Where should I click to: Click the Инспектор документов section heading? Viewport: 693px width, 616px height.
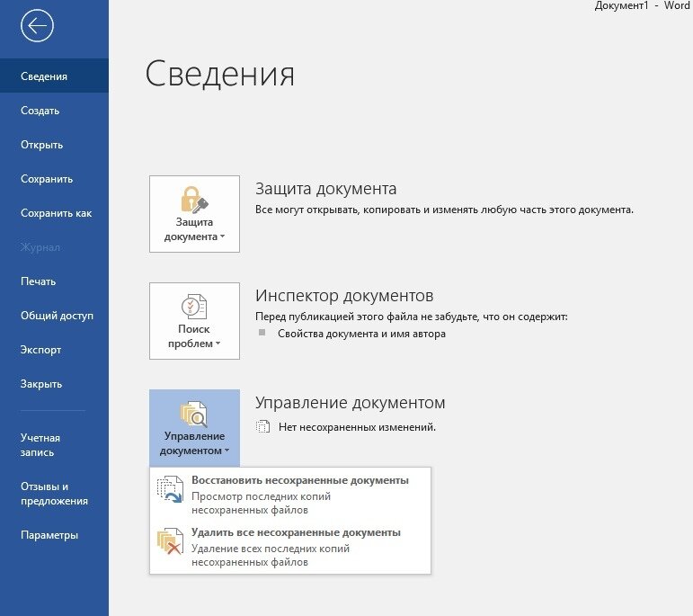pyautogui.click(x=344, y=296)
